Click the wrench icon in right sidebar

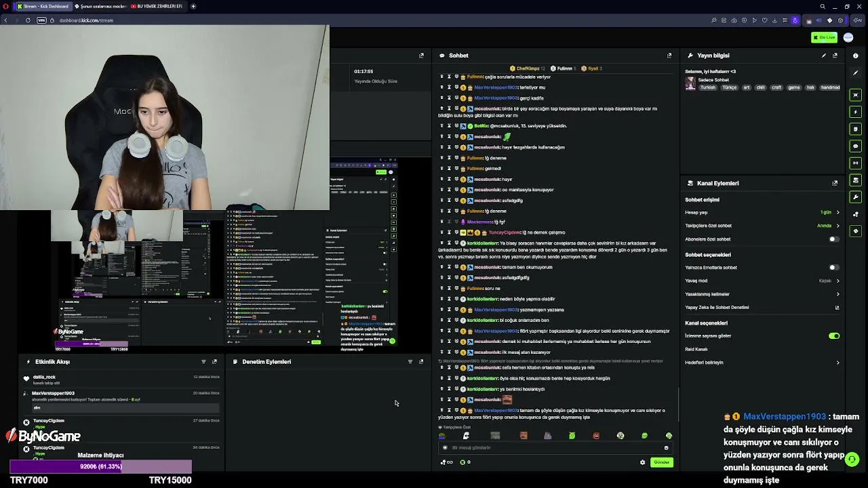pos(856,197)
